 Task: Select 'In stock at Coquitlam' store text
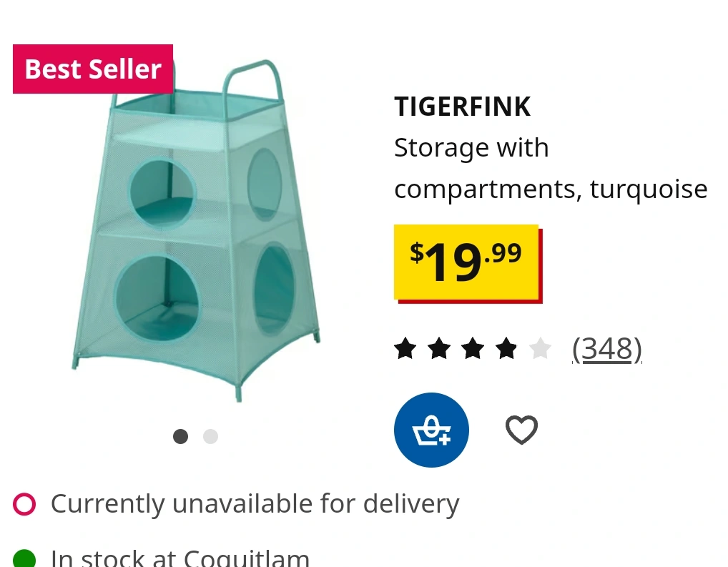point(180,558)
